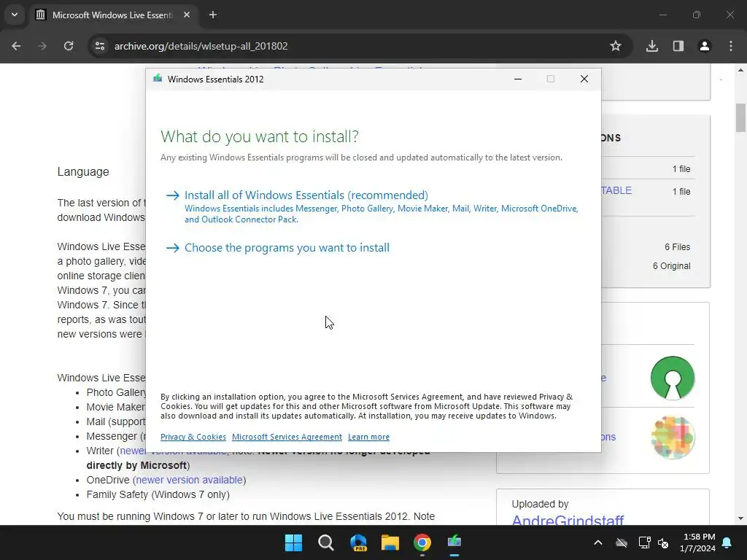This screenshot has height=560, width=747.
Task: Click the '6 Files' text in sidebar
Action: point(678,247)
